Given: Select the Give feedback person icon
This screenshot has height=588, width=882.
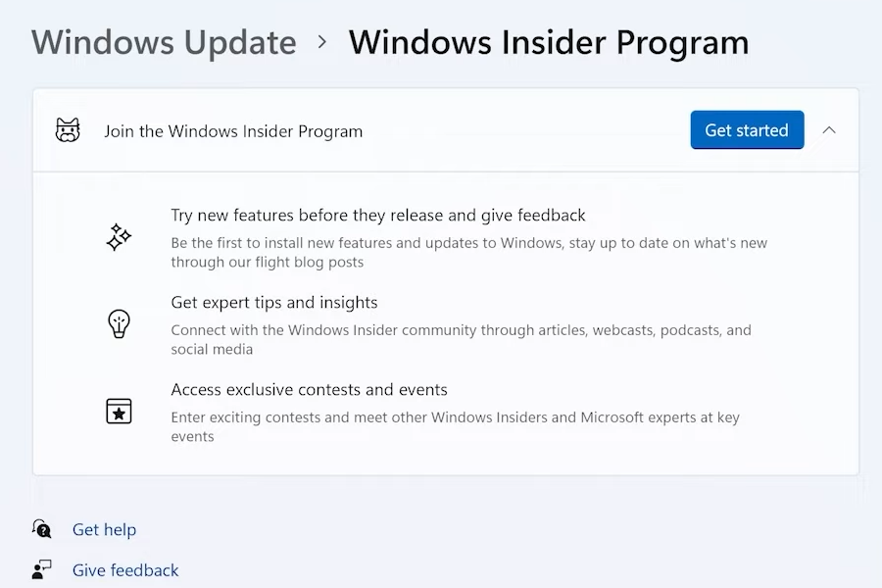Looking at the screenshot, I should (x=41, y=569).
